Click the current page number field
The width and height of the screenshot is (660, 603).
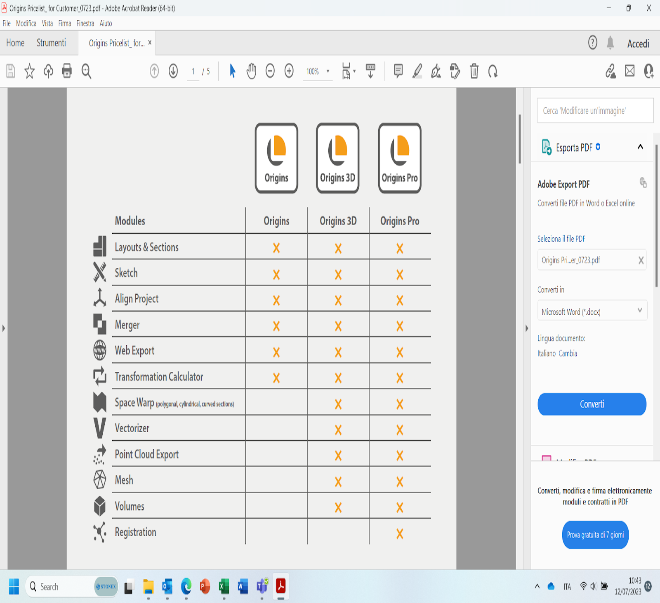(193, 72)
